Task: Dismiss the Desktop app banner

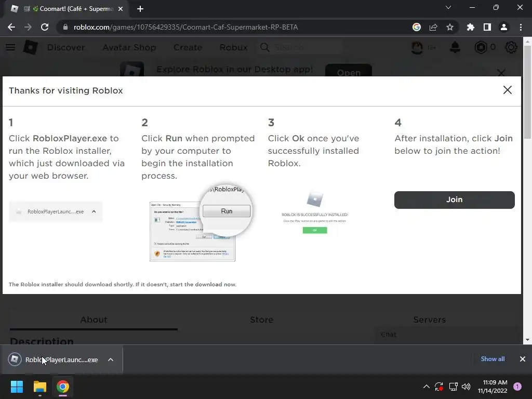Action: (501, 72)
